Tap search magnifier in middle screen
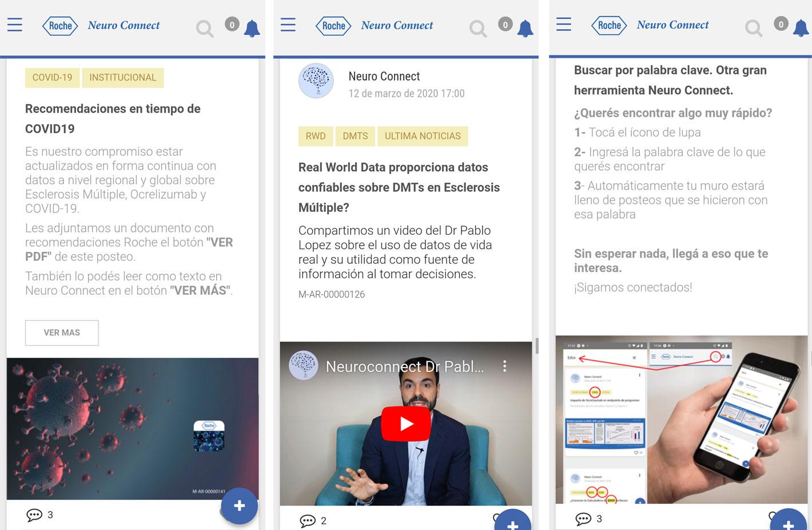Screen dimensions: 812x530 point(478,29)
